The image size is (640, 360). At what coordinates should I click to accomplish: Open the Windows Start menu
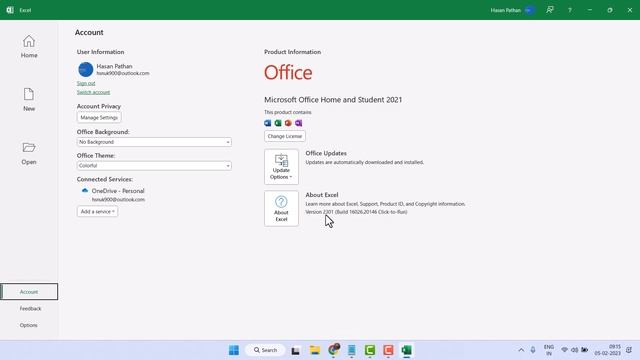tap(234, 350)
